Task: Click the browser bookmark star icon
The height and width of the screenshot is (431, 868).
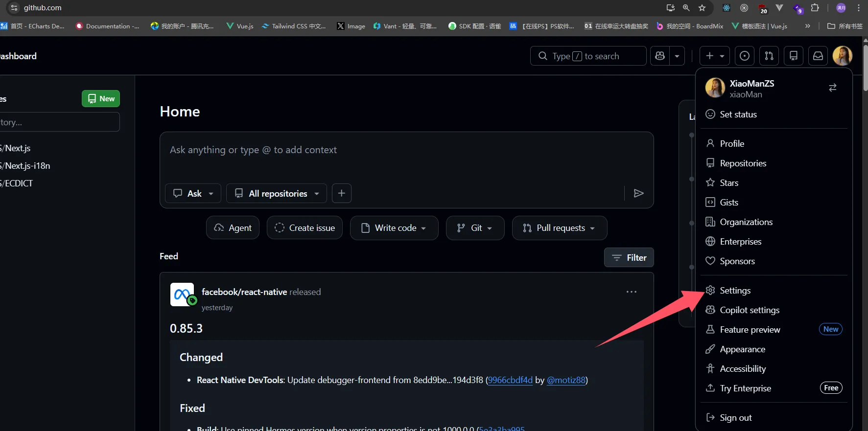Action: click(702, 8)
